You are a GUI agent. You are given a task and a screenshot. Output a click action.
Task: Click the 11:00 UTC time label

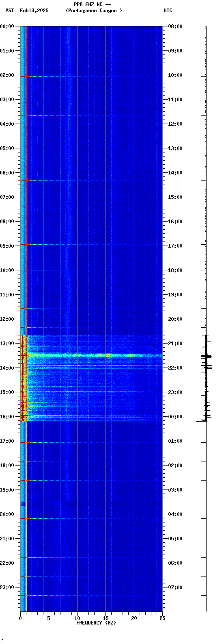click(x=175, y=100)
